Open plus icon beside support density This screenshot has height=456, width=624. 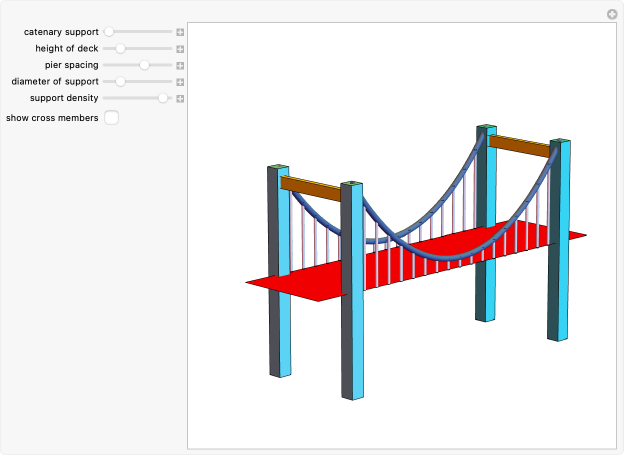(180, 99)
